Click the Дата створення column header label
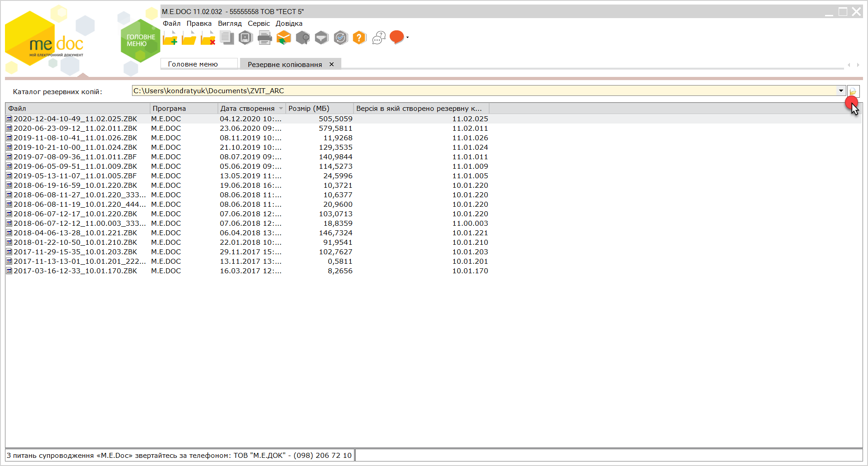This screenshot has height=466, width=868. (x=247, y=109)
